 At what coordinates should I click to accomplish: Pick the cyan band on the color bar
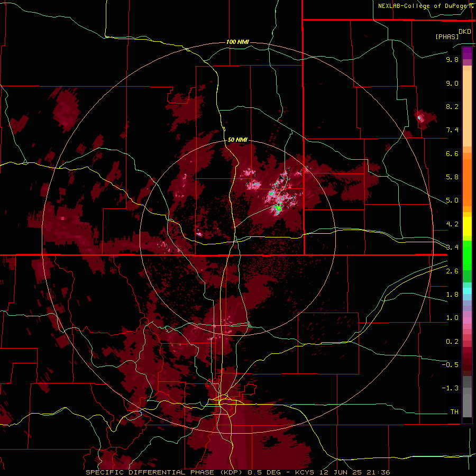[x=467, y=291]
